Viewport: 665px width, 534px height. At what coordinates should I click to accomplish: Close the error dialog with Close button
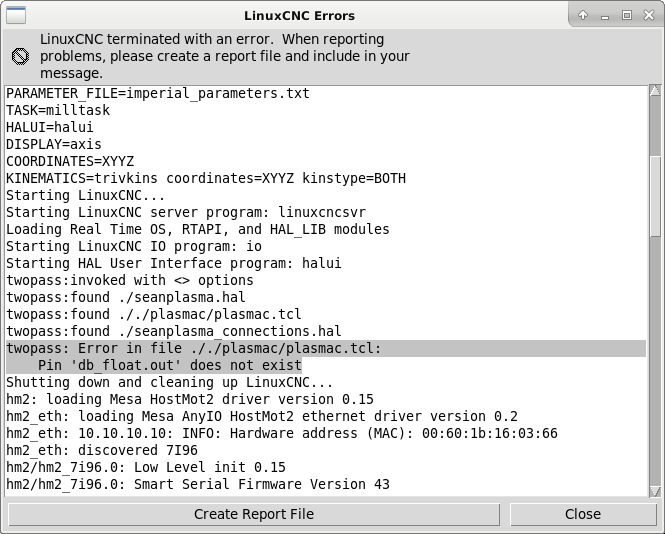tap(583, 514)
